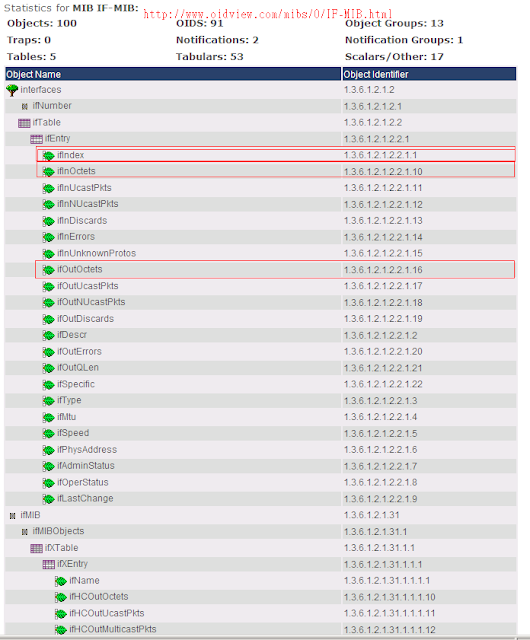Click the leaf icon beside ifOutOctets
This screenshot has height=640, width=530.
(49, 270)
